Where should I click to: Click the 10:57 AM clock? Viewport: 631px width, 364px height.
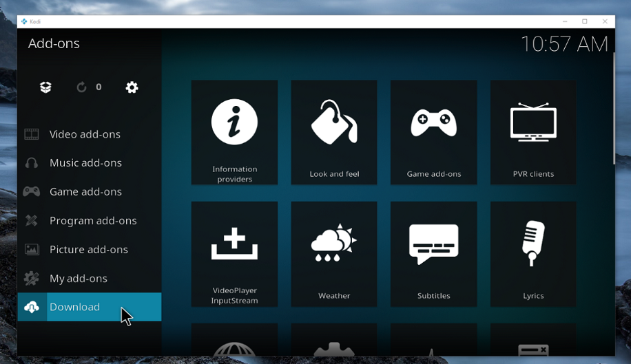[564, 44]
